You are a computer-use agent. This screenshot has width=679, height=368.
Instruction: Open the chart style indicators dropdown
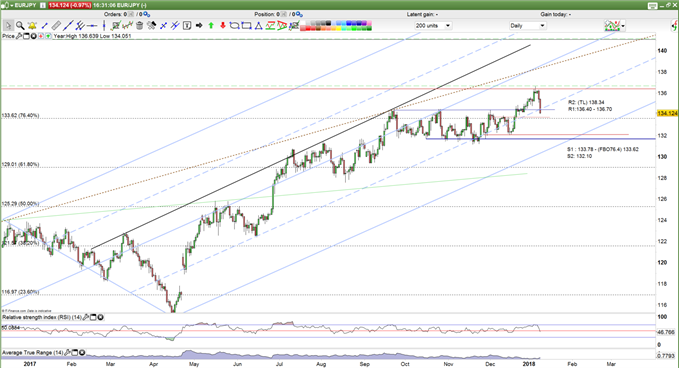[x=623, y=26]
